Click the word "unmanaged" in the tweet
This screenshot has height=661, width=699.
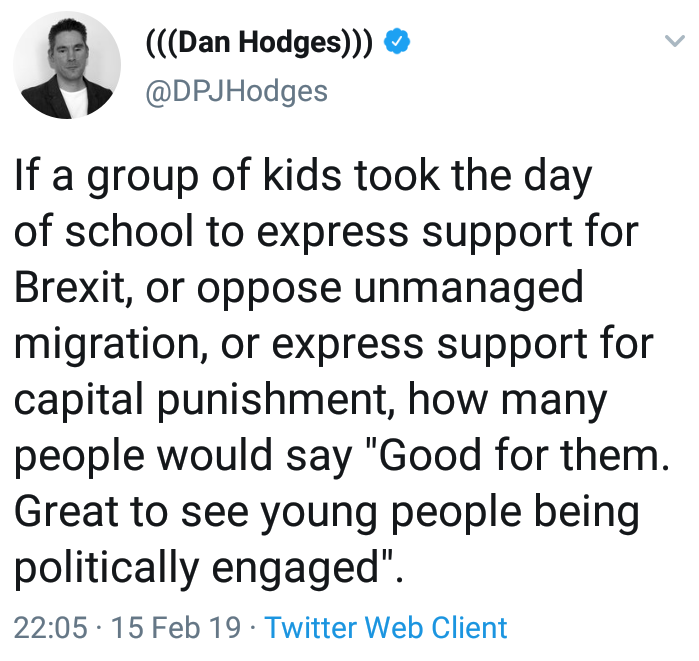point(469,289)
